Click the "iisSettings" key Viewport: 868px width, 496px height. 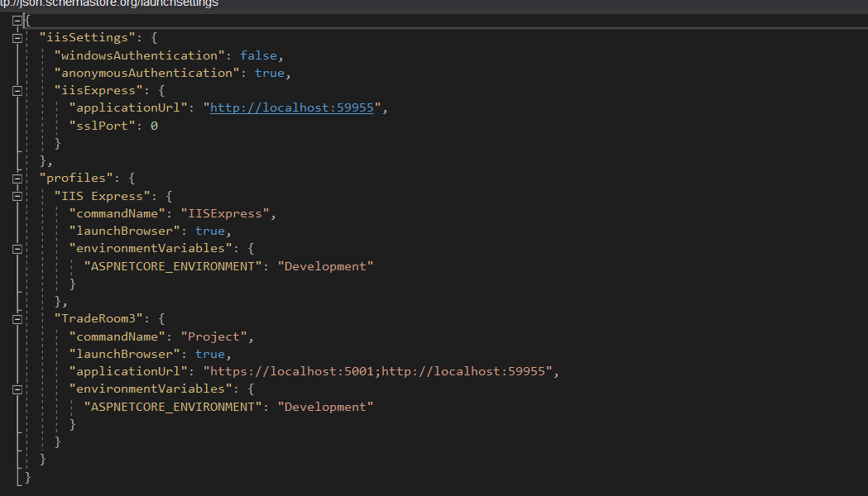[87, 37]
